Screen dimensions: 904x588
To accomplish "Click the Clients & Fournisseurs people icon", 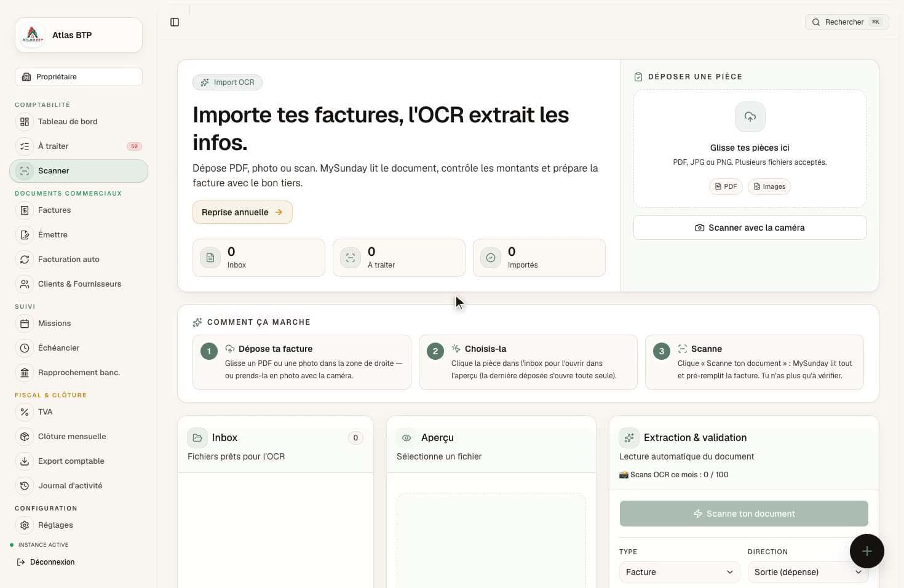I will point(25,284).
